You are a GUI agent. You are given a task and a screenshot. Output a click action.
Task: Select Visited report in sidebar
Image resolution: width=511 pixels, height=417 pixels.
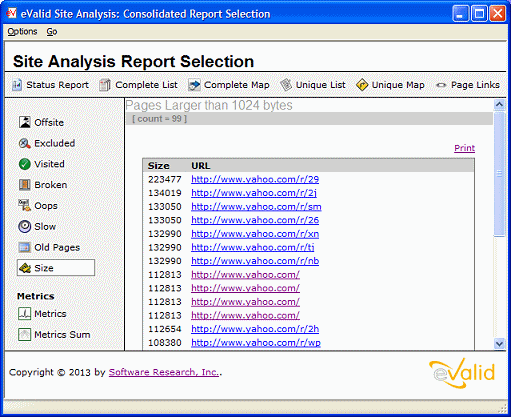[49, 164]
